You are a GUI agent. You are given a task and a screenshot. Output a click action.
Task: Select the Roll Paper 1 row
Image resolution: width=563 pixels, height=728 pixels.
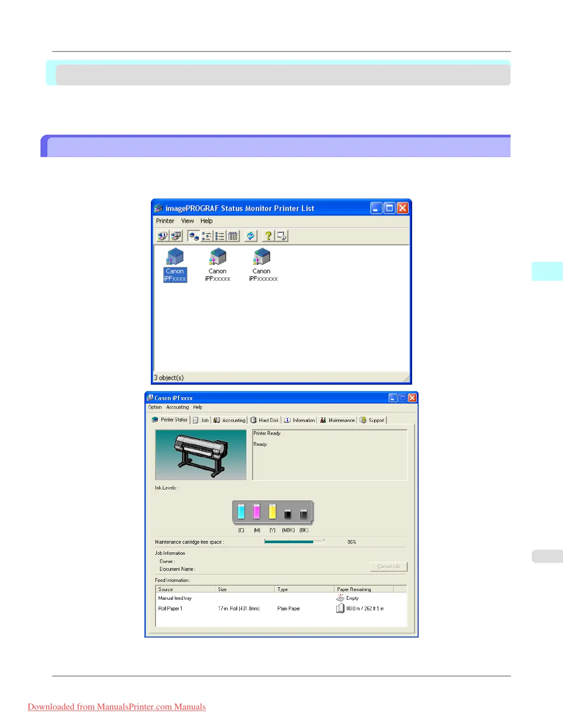coord(281,609)
